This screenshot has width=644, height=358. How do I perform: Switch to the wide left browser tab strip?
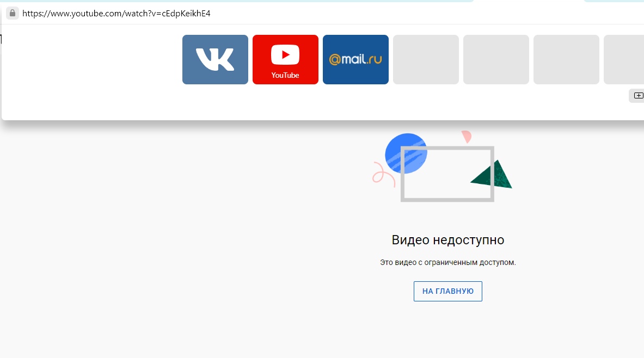(x=237, y=1)
